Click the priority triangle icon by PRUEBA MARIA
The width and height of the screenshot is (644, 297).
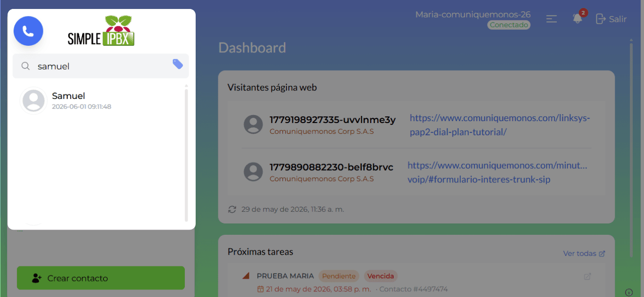[245, 276]
